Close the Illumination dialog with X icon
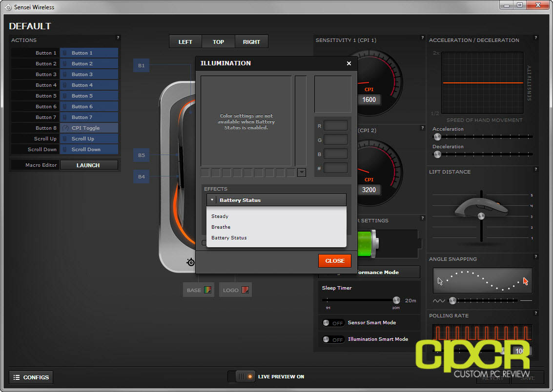This screenshot has height=392, width=553. [x=348, y=63]
